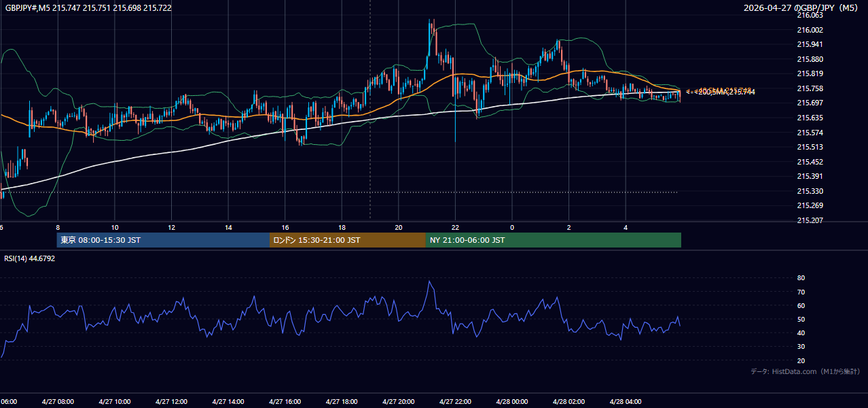Click RSI scale value 60
This screenshot has width=868, height=408.
[x=801, y=305]
